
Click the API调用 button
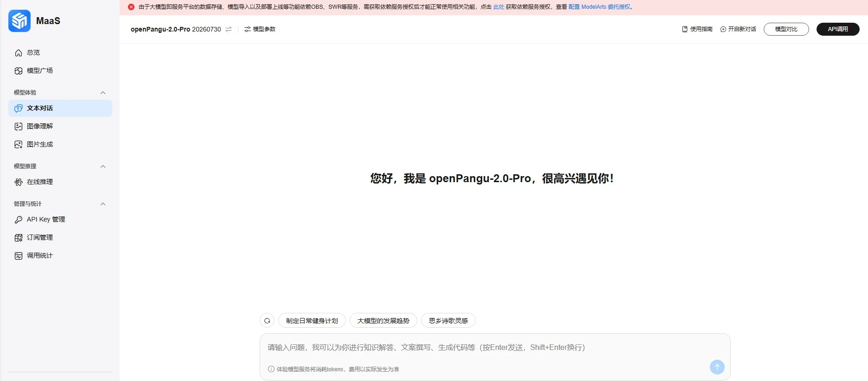pyautogui.click(x=838, y=29)
